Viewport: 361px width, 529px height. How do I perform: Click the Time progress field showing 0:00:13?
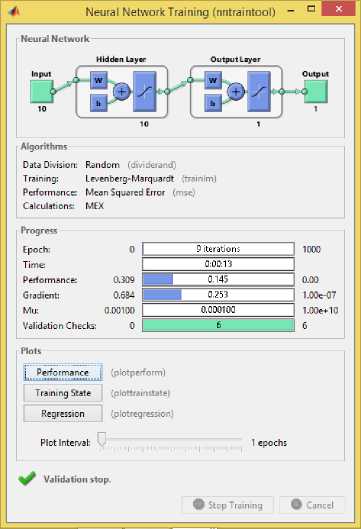coord(218,264)
